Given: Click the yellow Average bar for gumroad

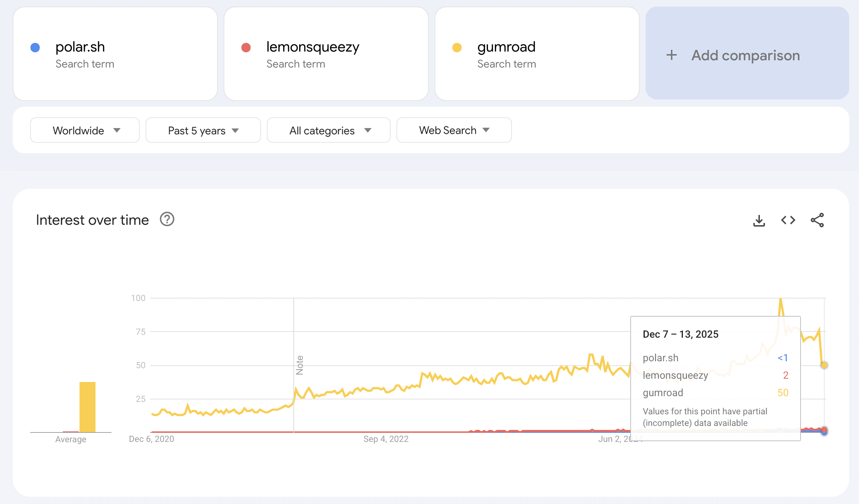Looking at the screenshot, I should tap(87, 407).
